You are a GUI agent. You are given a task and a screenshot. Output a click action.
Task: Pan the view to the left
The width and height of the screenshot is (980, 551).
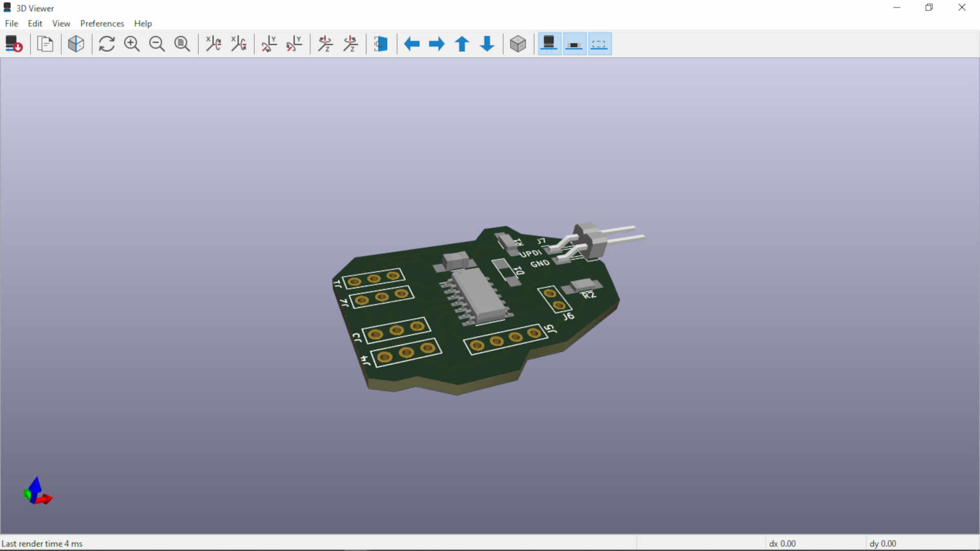point(412,44)
